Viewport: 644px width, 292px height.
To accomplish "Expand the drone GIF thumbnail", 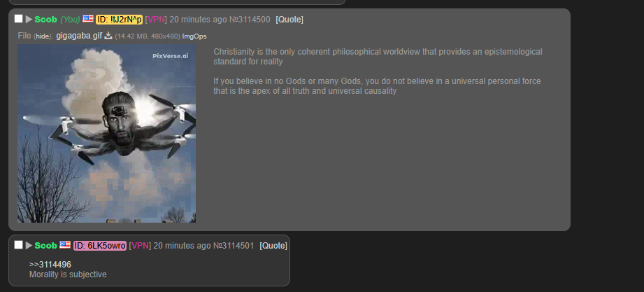I will (x=106, y=133).
